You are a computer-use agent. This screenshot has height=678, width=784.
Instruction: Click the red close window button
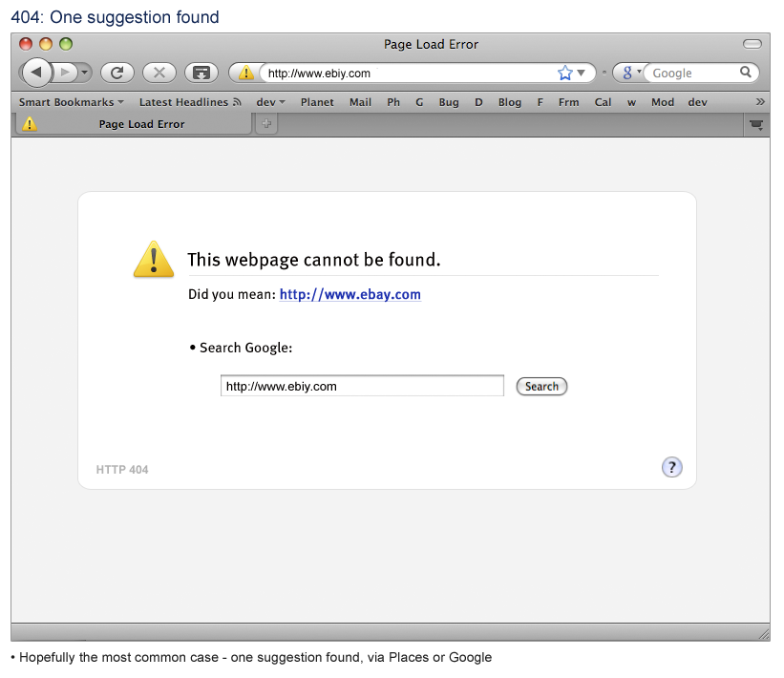point(26,44)
